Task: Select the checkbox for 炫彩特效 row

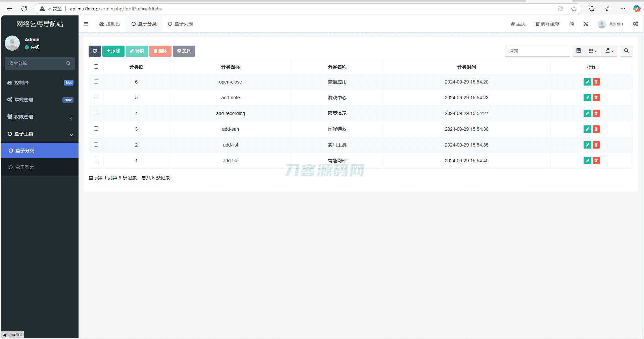Action: click(96, 129)
